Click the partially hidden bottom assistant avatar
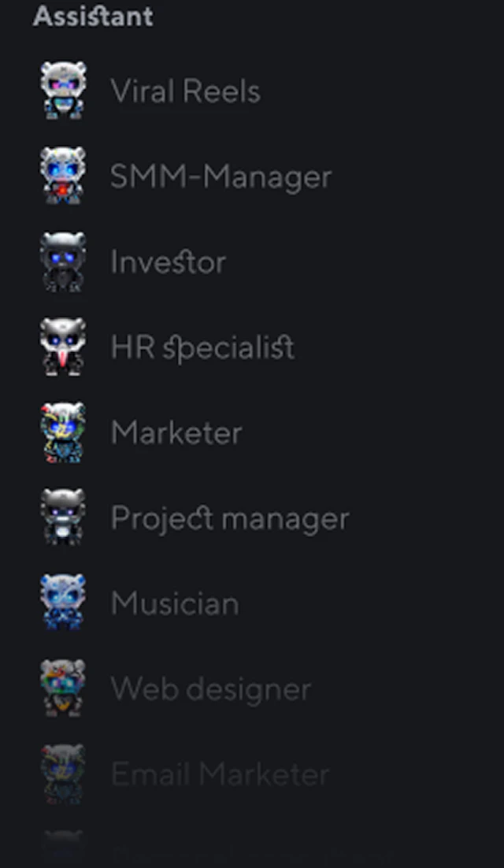 point(63,848)
